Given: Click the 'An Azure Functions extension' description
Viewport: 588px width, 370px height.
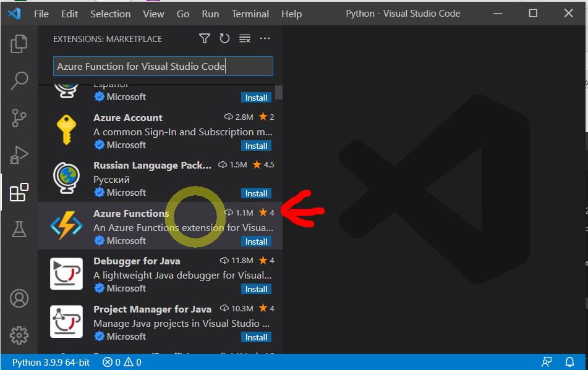Looking at the screenshot, I should pyautogui.click(x=184, y=228).
